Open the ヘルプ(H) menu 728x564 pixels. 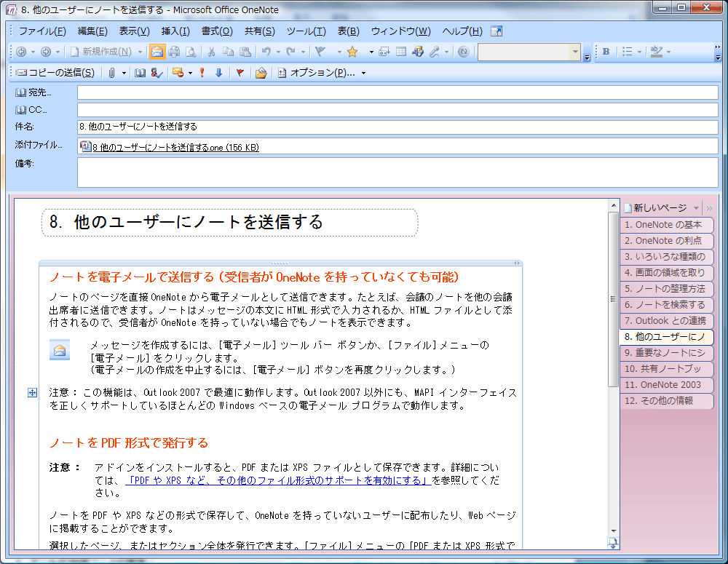(x=462, y=31)
